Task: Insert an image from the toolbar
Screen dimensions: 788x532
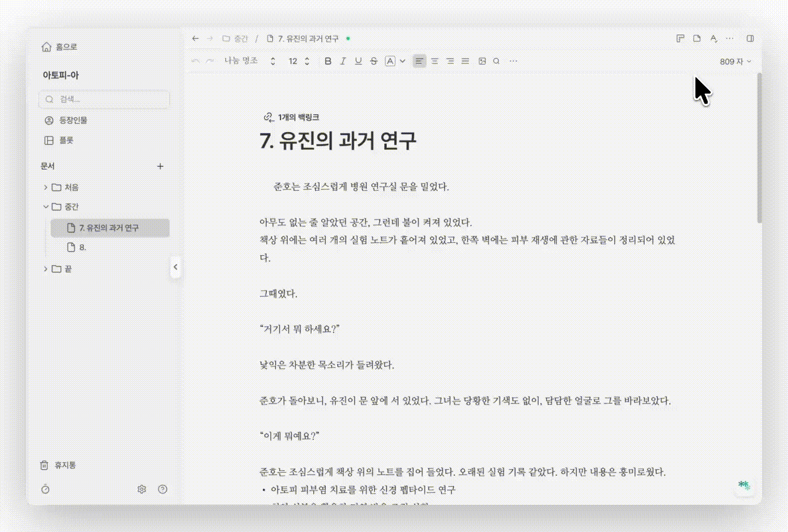Action: tap(482, 61)
